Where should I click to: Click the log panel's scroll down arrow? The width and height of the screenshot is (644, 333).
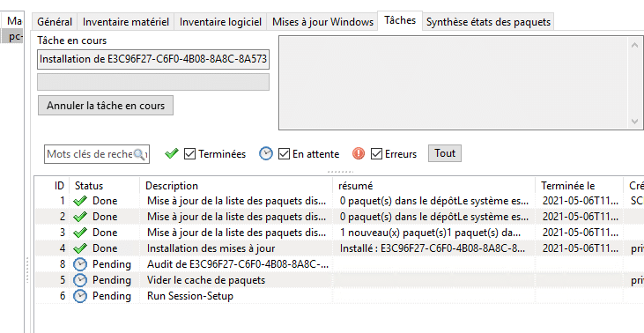pyautogui.click(x=634, y=121)
